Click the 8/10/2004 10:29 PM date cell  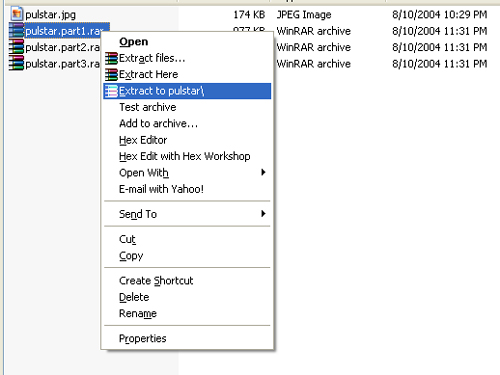click(x=440, y=14)
